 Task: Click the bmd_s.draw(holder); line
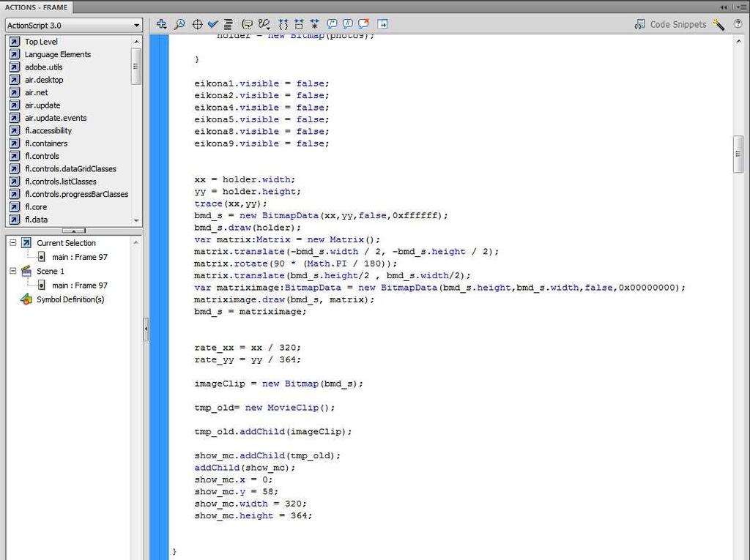(x=248, y=228)
